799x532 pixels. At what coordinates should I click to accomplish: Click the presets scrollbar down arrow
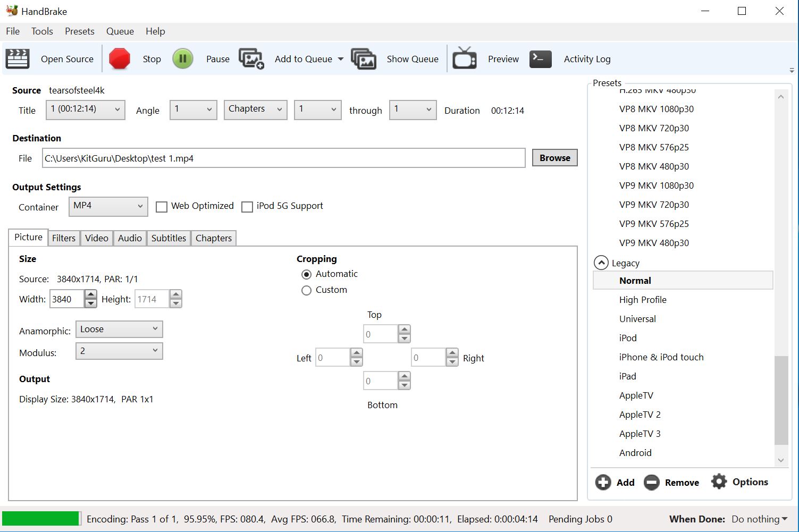pos(781,460)
